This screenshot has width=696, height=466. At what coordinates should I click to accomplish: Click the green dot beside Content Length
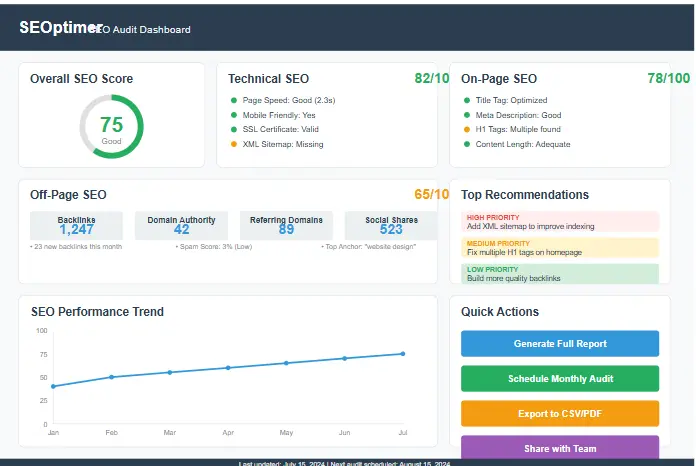coord(465,144)
